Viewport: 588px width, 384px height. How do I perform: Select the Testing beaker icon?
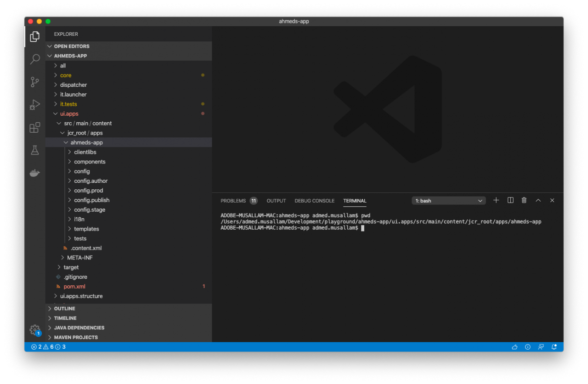point(34,150)
